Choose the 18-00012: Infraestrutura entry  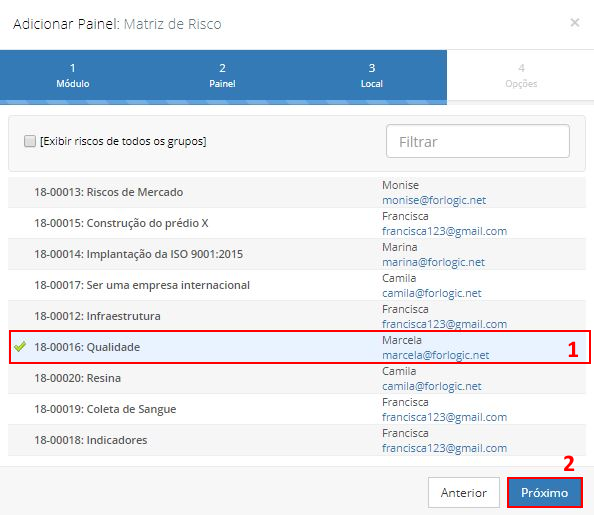297,316
